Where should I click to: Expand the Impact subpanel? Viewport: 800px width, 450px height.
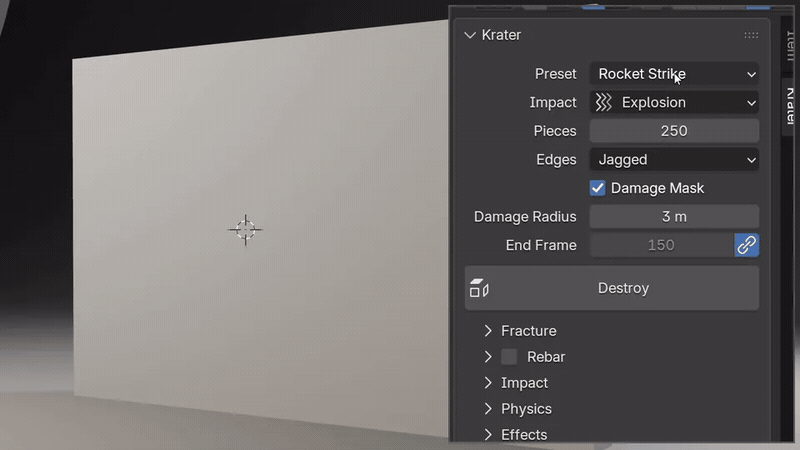[488, 383]
